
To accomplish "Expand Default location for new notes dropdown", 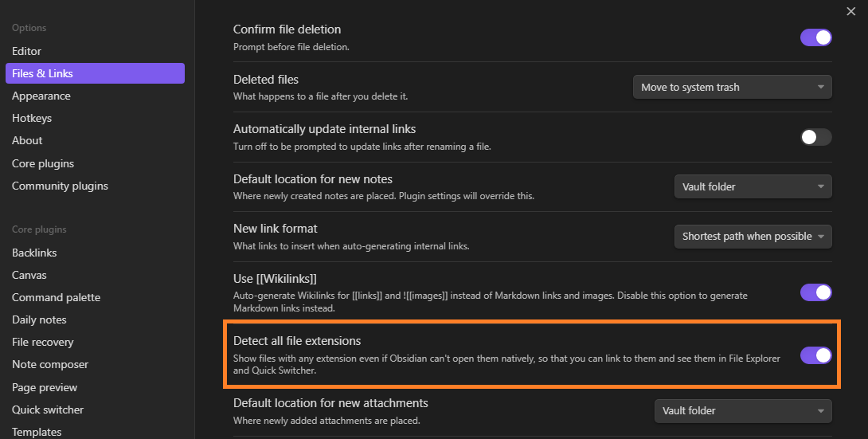I will click(753, 186).
